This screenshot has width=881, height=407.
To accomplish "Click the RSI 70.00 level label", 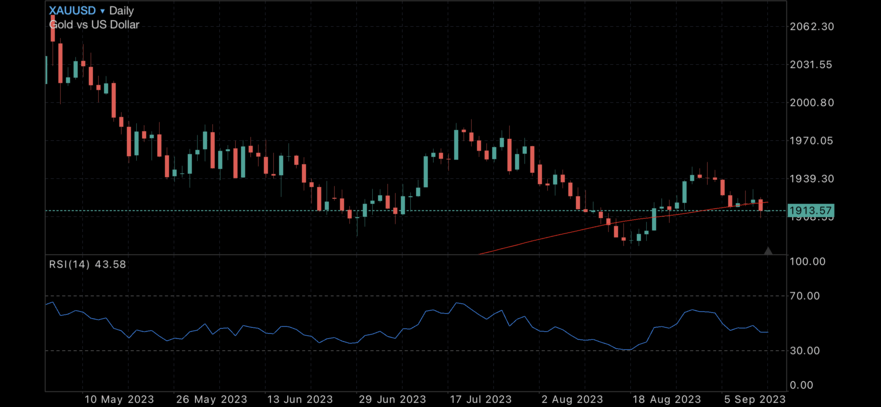I will tap(805, 296).
